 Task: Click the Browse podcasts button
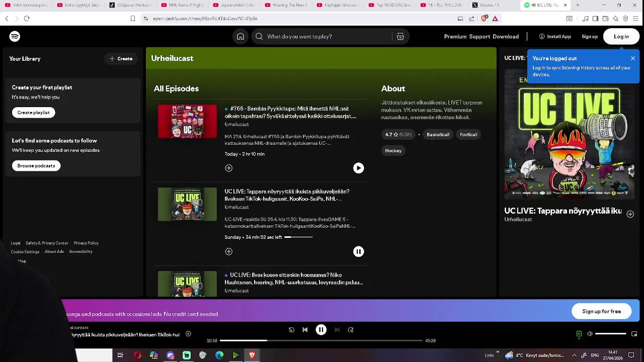pyautogui.click(x=36, y=165)
